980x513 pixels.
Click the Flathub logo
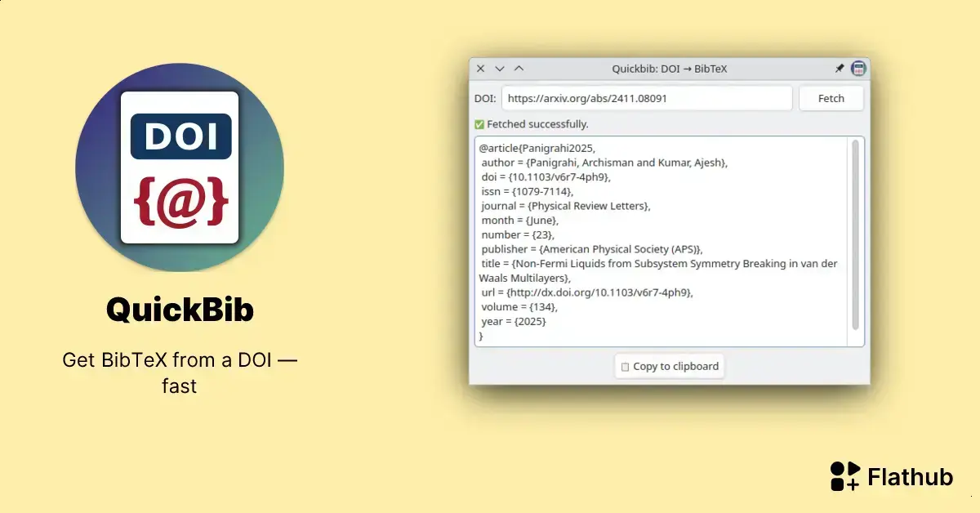click(892, 476)
